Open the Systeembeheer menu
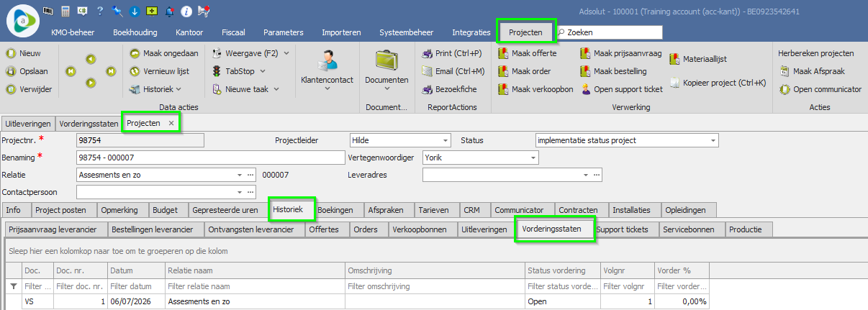This screenshot has height=310, width=868. pos(406,32)
